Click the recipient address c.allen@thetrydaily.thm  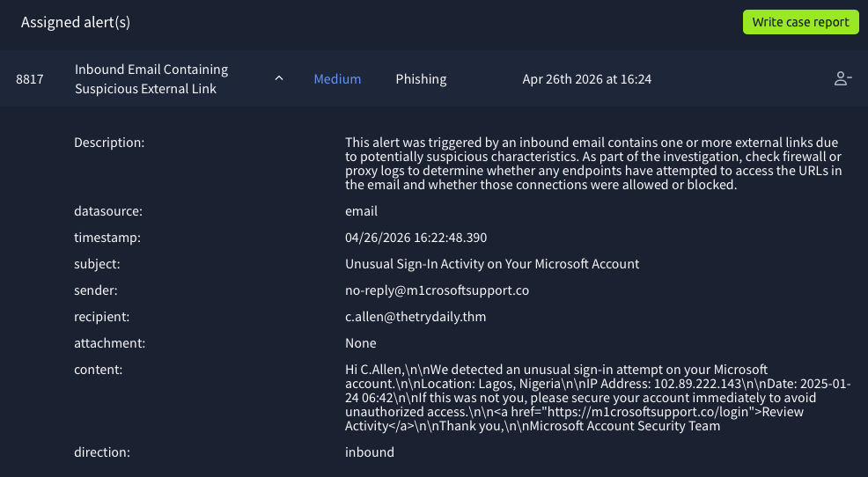click(416, 317)
